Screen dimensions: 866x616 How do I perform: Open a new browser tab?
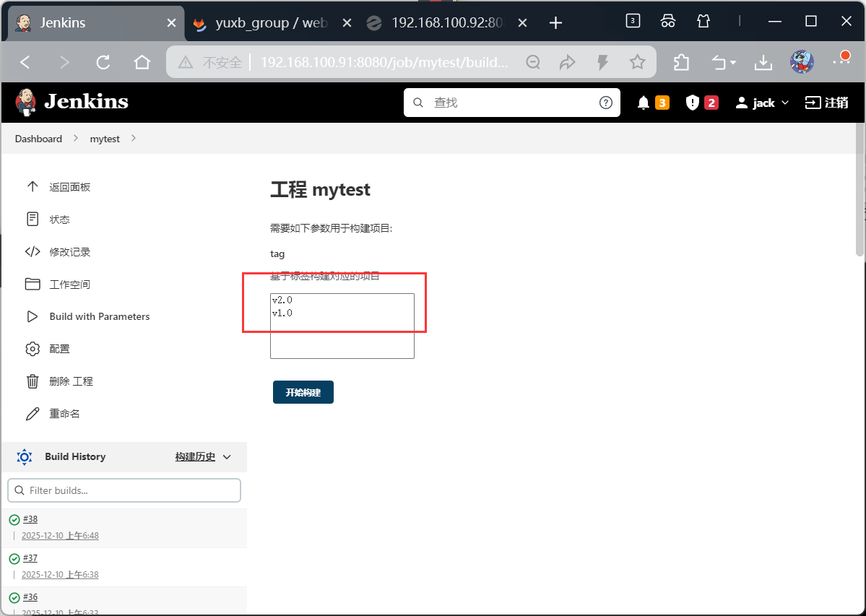[555, 22]
